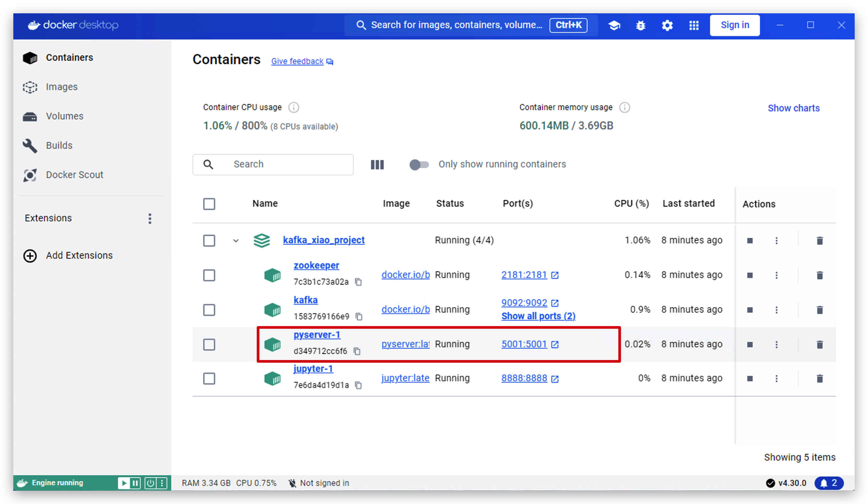Select the pyserver-1 row checkbox
Viewport: 868px width, 504px height.
point(209,344)
